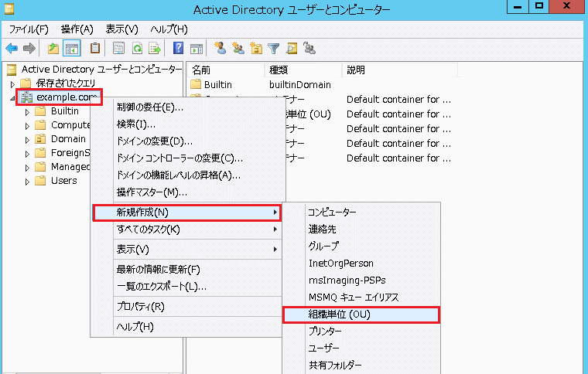Expand the Users tree node arrow
This screenshot has height=374, width=588.
[27, 182]
